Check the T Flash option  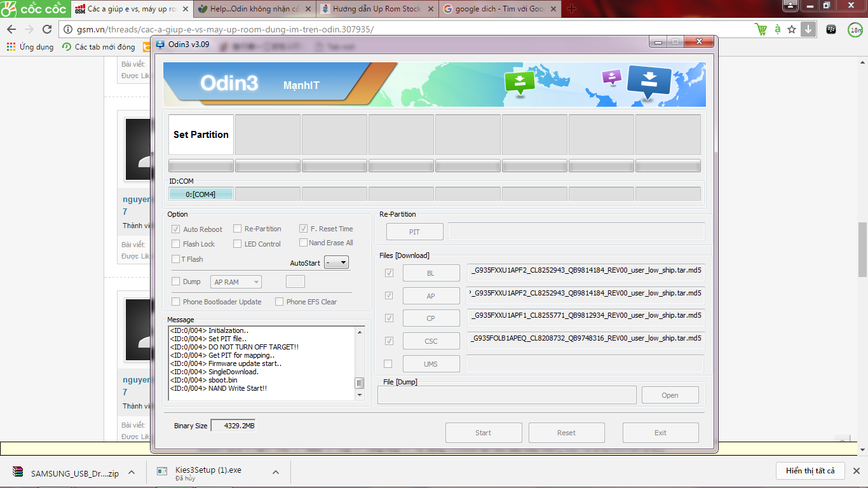176,259
